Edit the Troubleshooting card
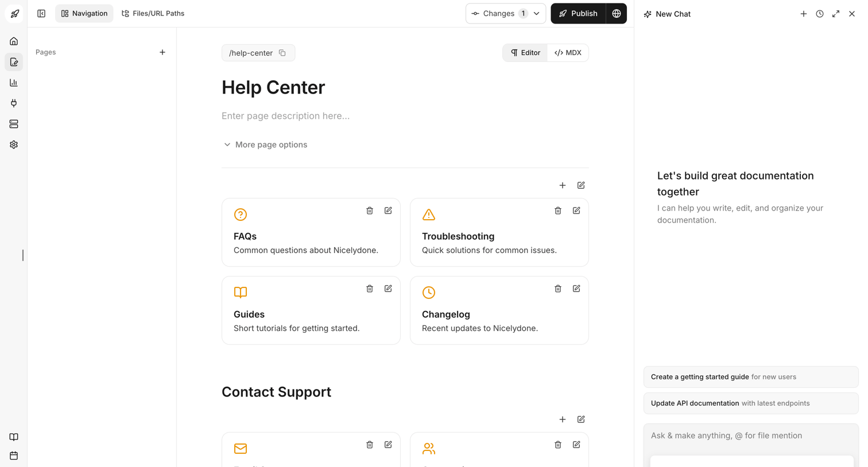The image size is (868, 467). (x=576, y=211)
